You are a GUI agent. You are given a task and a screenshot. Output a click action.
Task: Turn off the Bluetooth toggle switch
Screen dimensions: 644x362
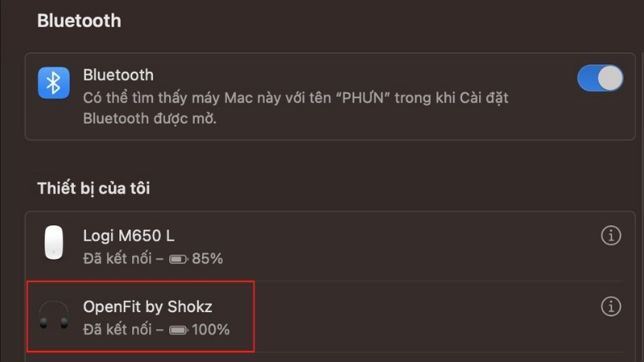pos(600,78)
